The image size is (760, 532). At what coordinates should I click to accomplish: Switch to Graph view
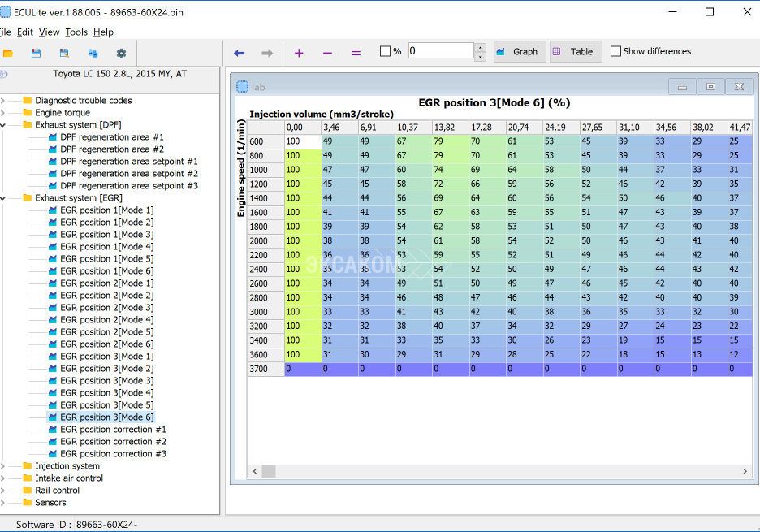517,51
